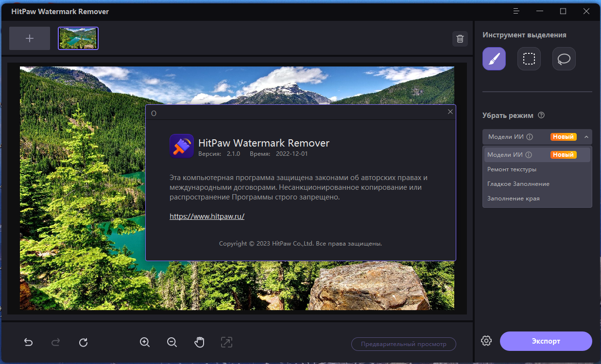This screenshot has width=601, height=364.
Task: Select the mountain lake thumbnail
Action: tap(78, 38)
